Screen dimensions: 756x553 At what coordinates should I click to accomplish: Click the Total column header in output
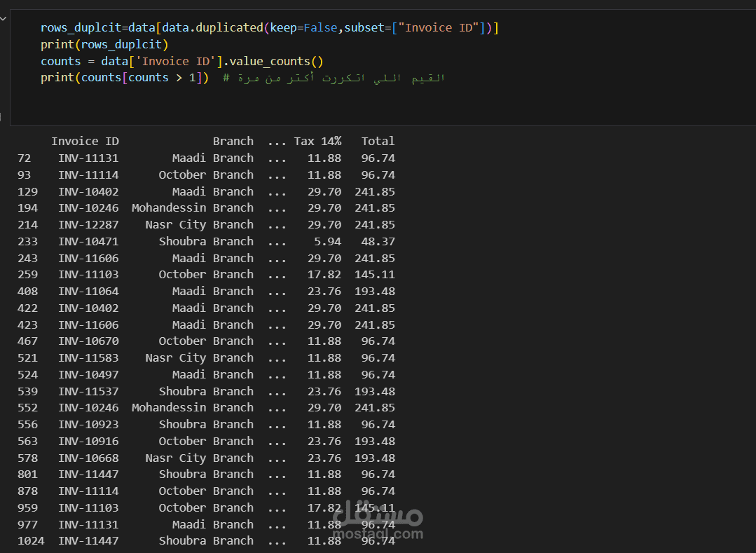[x=378, y=142]
